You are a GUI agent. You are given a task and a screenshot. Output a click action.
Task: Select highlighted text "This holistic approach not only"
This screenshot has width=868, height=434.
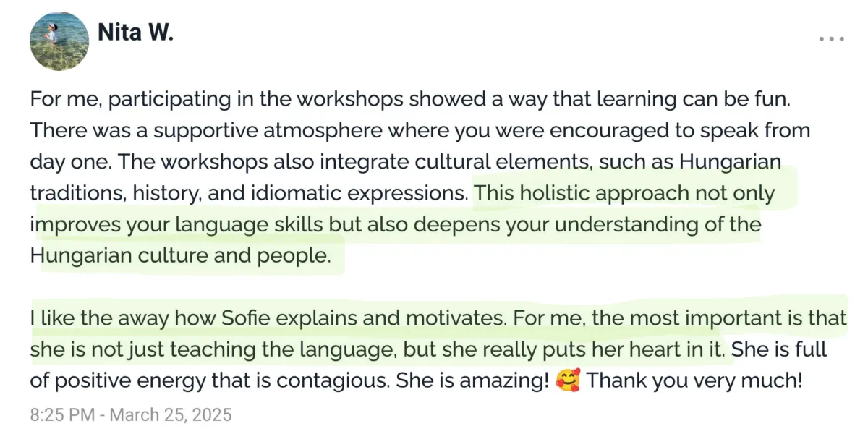(625, 194)
